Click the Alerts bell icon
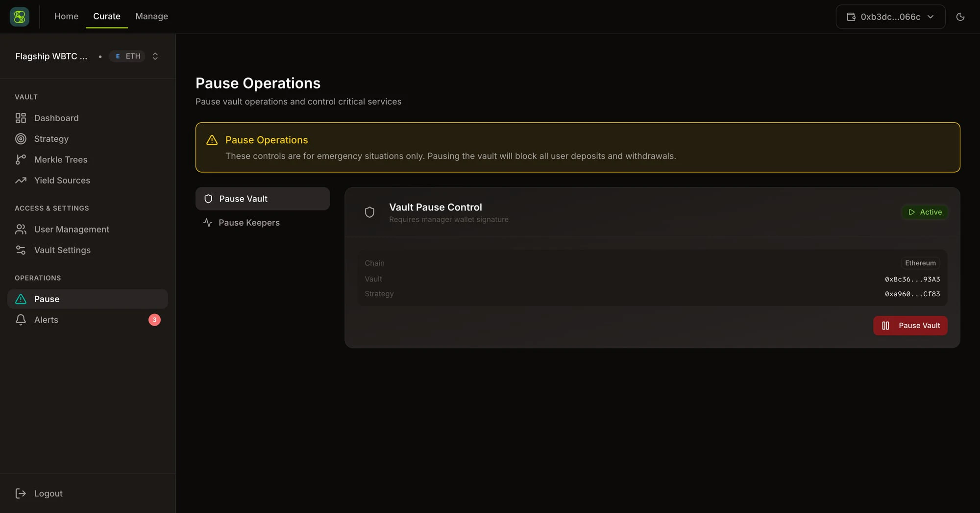This screenshot has height=513, width=980. (x=21, y=320)
